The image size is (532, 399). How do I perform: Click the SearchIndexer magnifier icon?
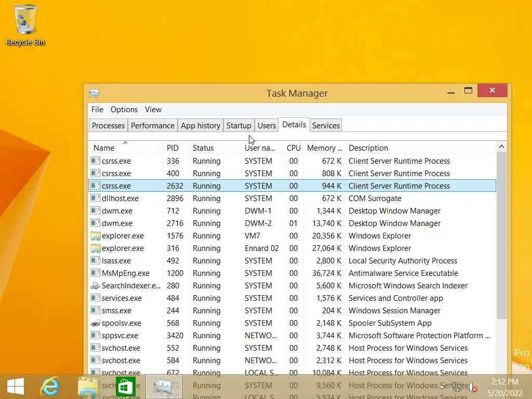pos(96,285)
